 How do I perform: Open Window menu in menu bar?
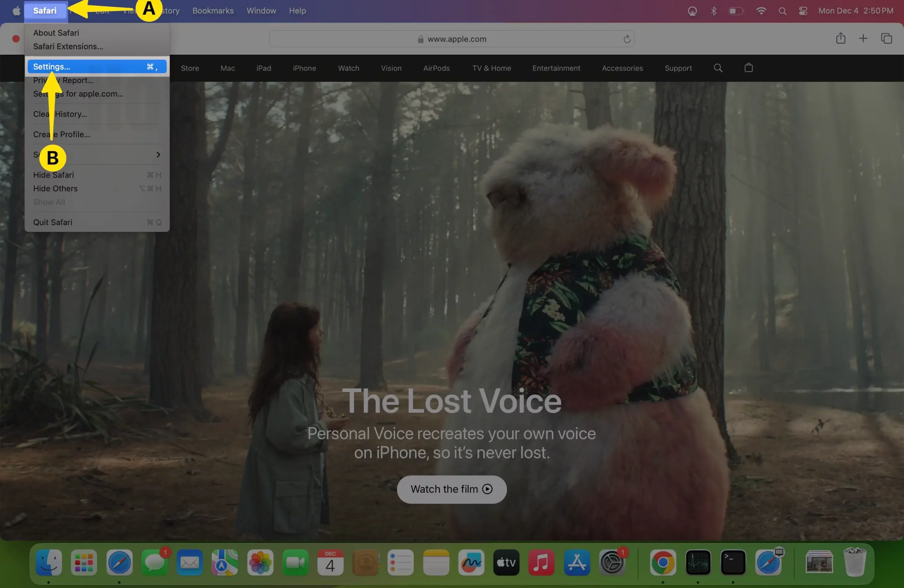[261, 11]
